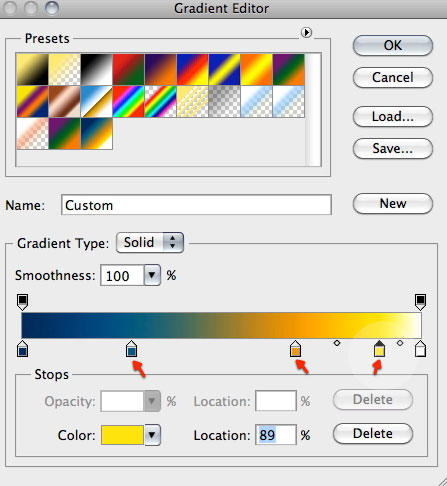
Task: Click New to create gradient preset
Action: tap(393, 203)
